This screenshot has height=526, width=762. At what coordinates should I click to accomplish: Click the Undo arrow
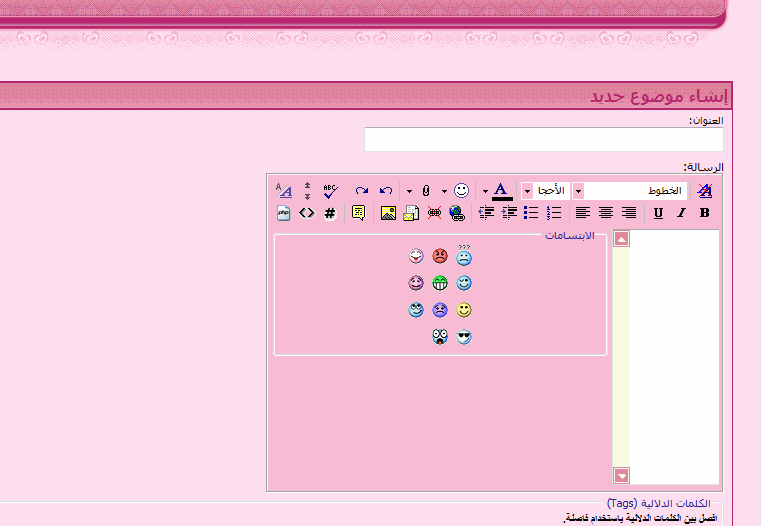click(x=386, y=190)
